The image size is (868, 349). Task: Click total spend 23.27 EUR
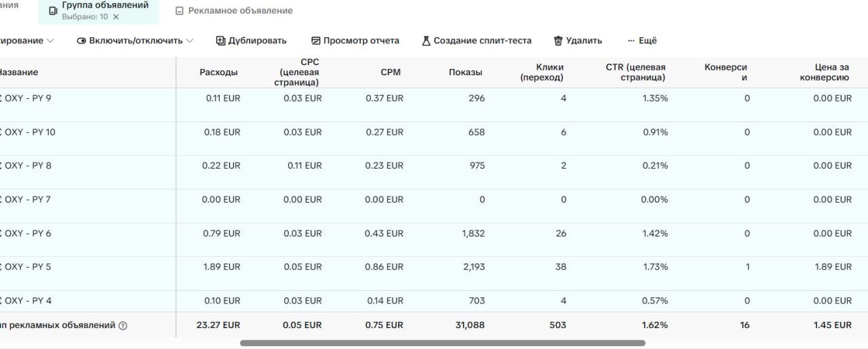coord(218,325)
